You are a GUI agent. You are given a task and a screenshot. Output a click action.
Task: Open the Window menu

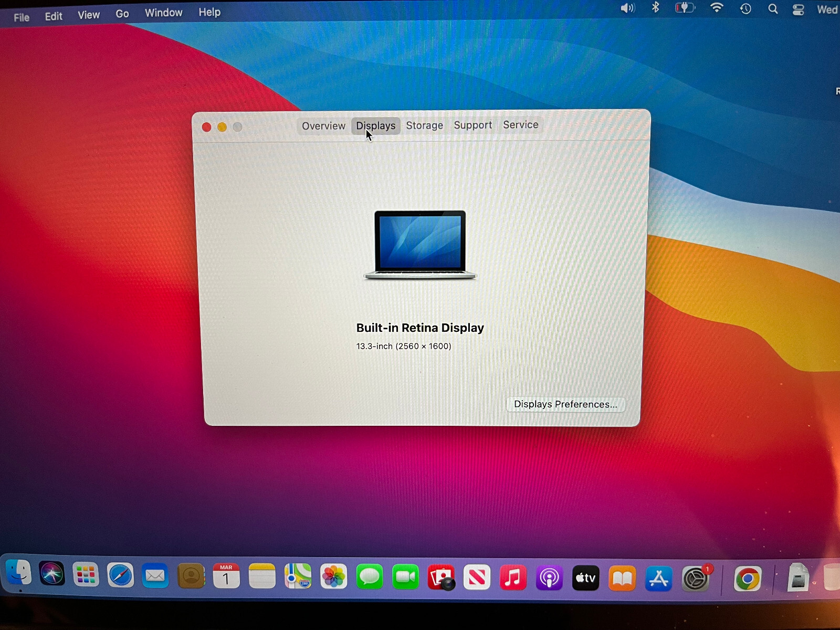tap(163, 13)
